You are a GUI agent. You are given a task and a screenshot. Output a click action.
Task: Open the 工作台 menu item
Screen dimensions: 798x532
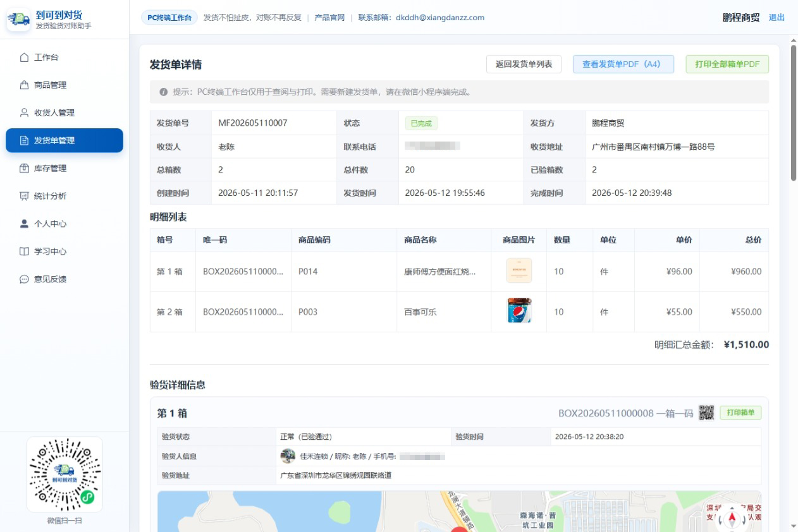click(64, 57)
